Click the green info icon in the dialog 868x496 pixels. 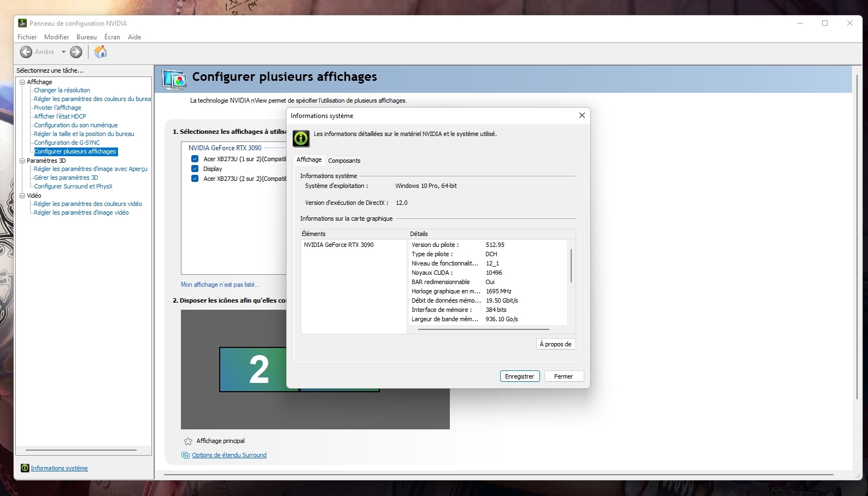[301, 138]
